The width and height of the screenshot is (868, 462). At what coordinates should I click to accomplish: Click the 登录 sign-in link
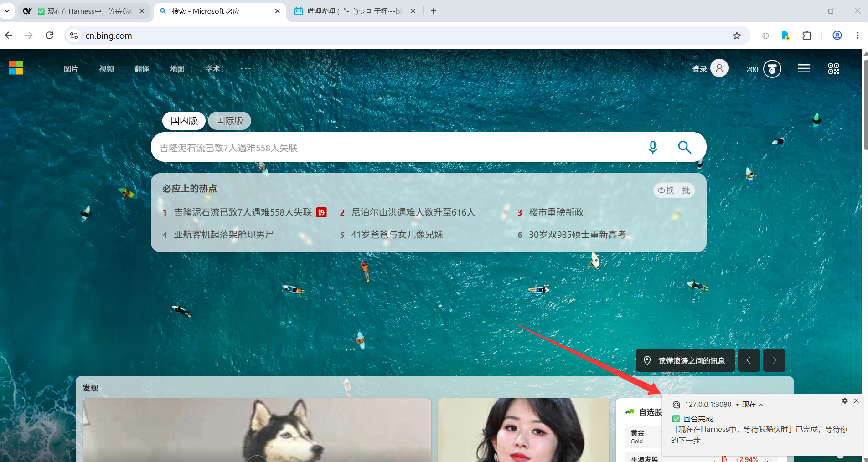click(699, 69)
